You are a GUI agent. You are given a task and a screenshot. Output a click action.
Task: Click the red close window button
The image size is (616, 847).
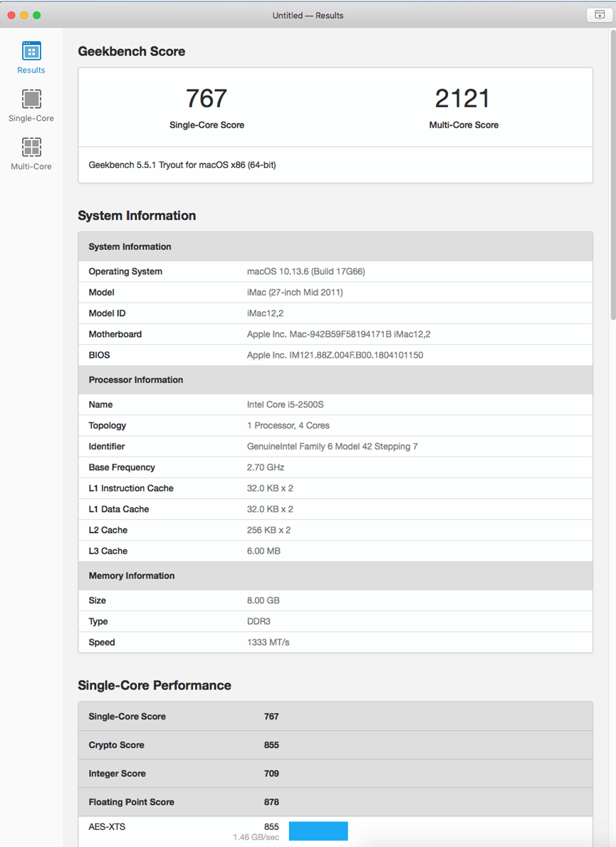(11, 15)
